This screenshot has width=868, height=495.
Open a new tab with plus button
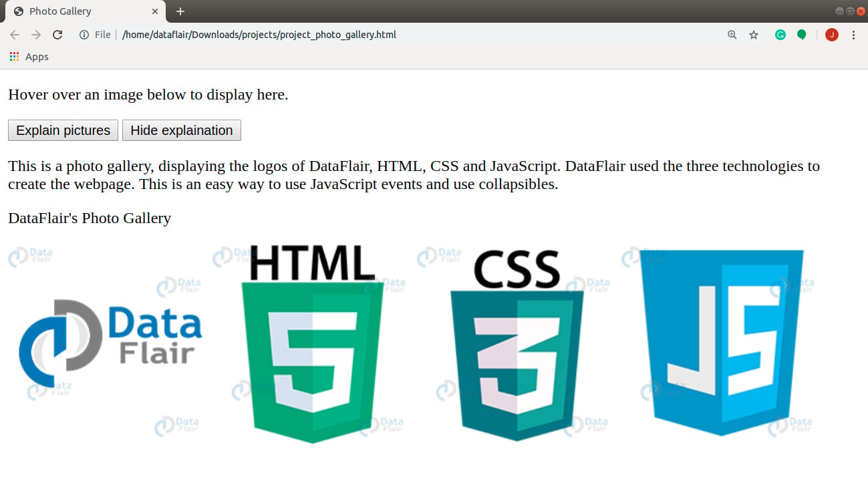(x=180, y=11)
